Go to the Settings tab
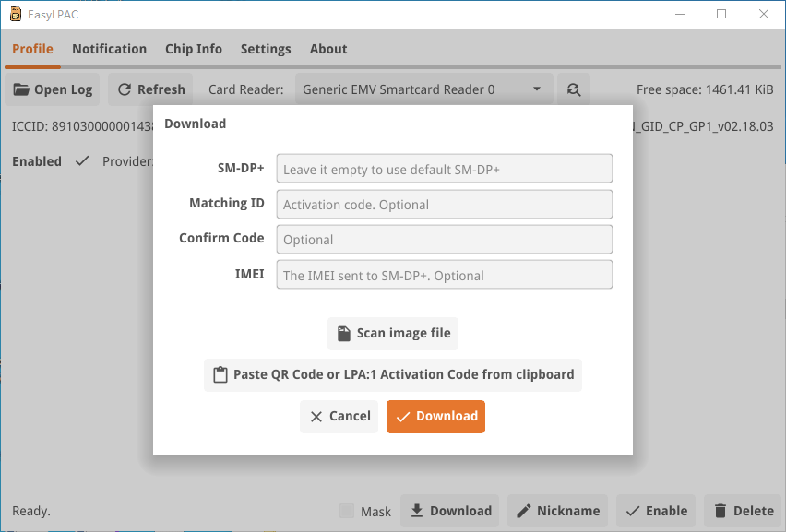786x532 pixels. (266, 49)
